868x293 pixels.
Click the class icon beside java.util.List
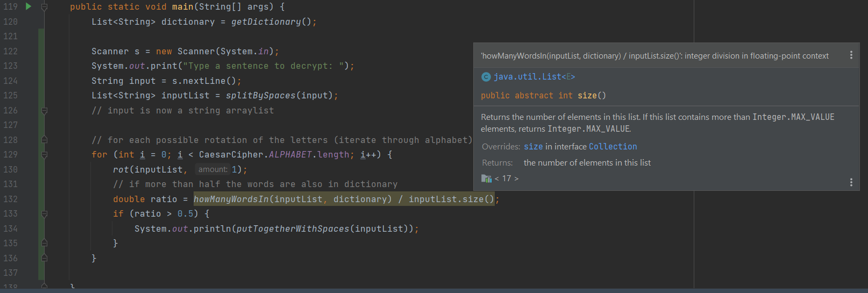486,77
